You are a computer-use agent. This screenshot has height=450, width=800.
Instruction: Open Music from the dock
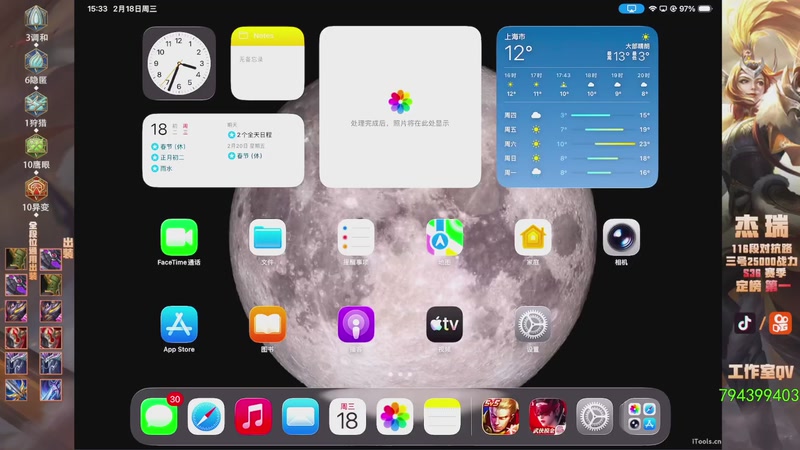point(253,417)
